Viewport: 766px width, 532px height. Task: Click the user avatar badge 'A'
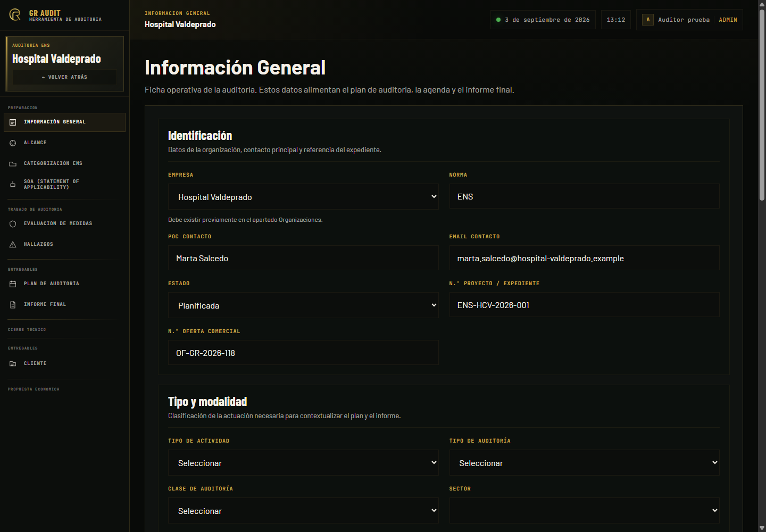(648, 20)
